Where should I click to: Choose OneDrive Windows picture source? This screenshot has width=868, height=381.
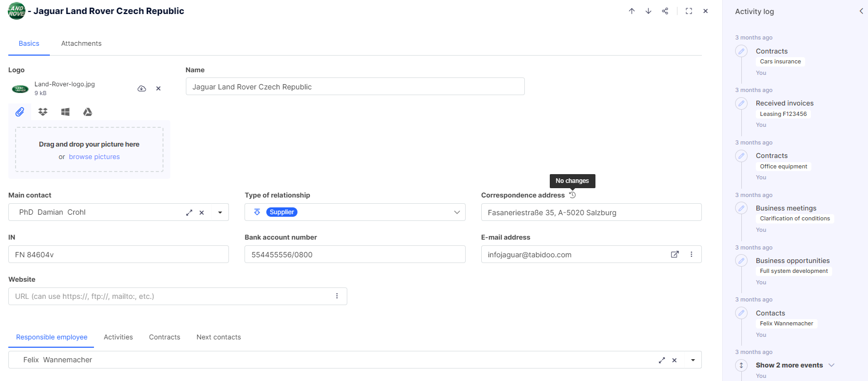[x=65, y=112]
